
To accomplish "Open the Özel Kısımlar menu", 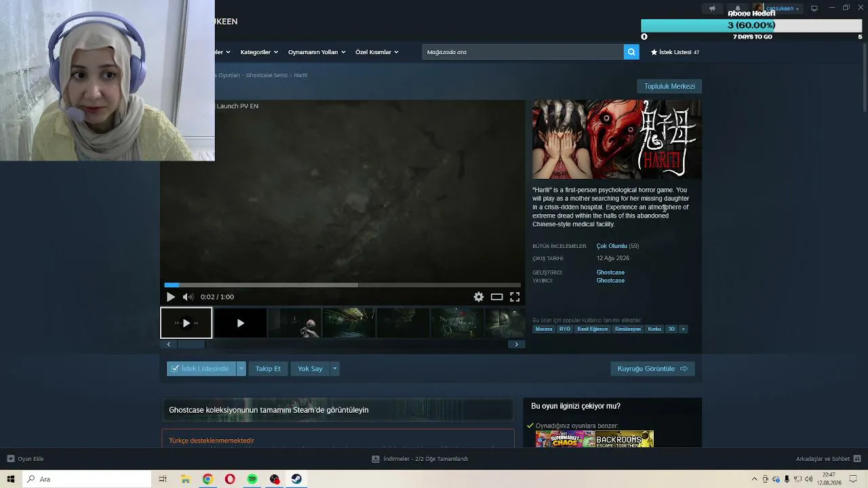I will click(377, 52).
